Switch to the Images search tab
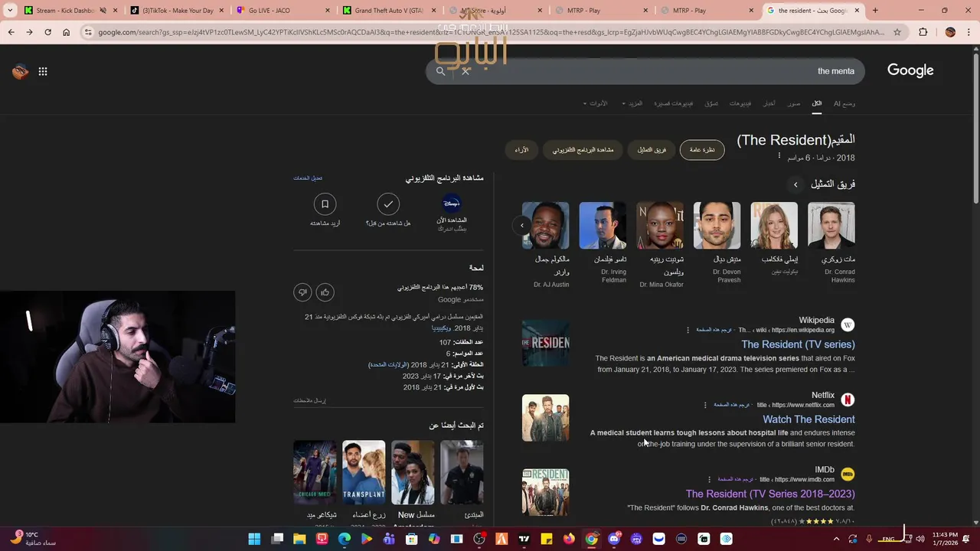This screenshot has height=551, width=980. 794,103
